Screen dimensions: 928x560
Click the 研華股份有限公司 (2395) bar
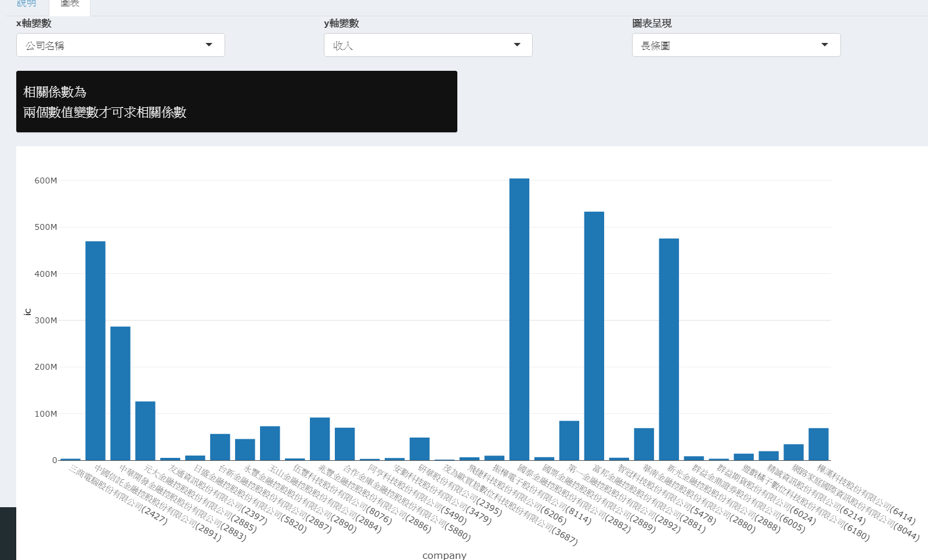(x=420, y=449)
